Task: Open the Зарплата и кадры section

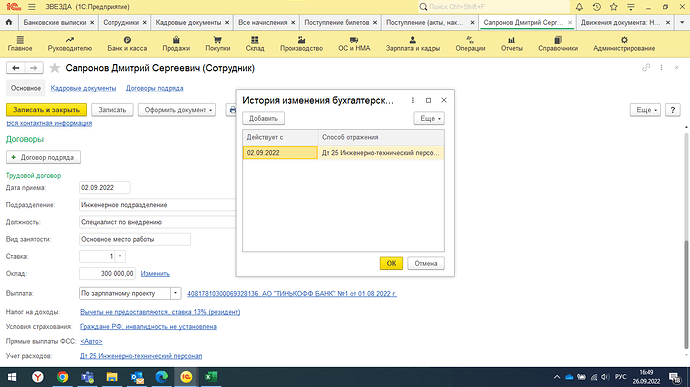Action: [x=413, y=44]
